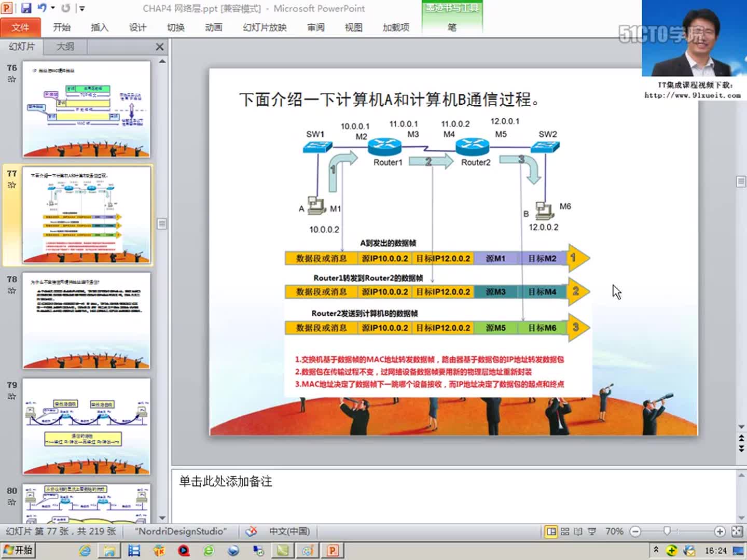Switch to the 设计 ribbon tab
This screenshot has height=560, width=747.
click(x=137, y=27)
